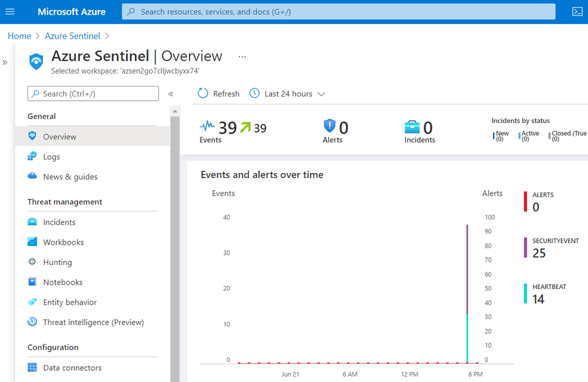
Task: Click the HEARTBEAT value 14
Action: tap(538, 299)
